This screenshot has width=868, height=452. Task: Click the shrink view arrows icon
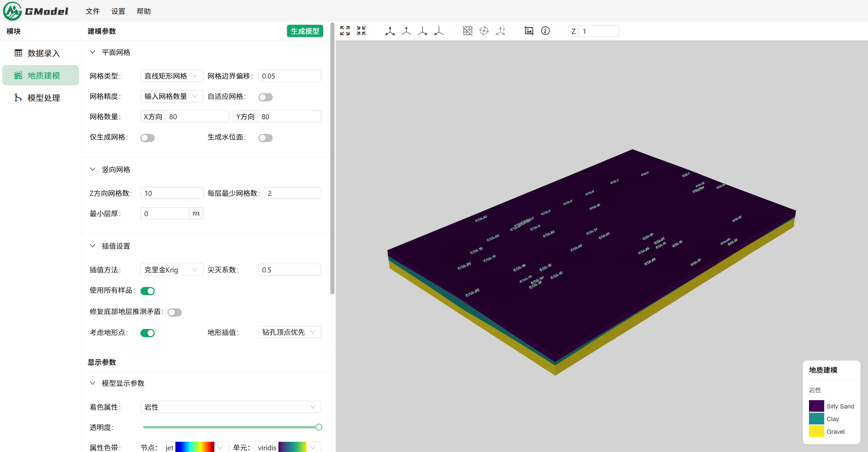pos(361,31)
